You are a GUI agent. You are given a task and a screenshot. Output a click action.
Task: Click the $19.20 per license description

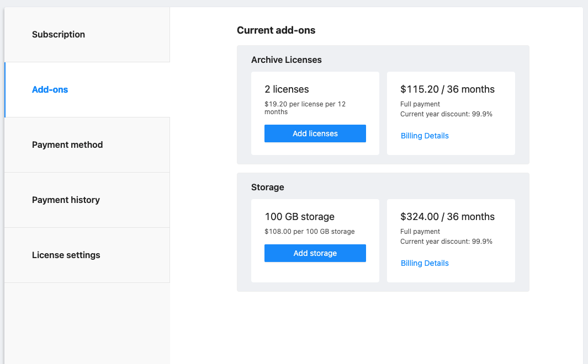[x=305, y=108]
